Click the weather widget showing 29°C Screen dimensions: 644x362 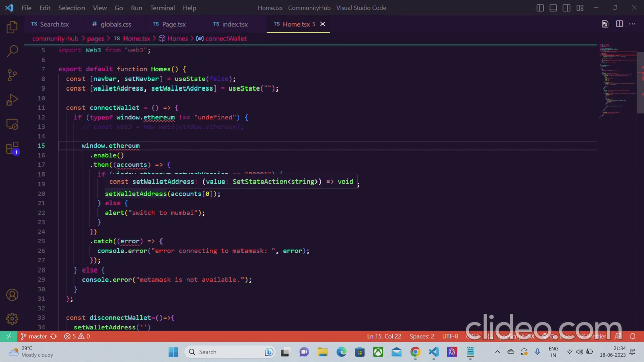pyautogui.click(x=31, y=352)
